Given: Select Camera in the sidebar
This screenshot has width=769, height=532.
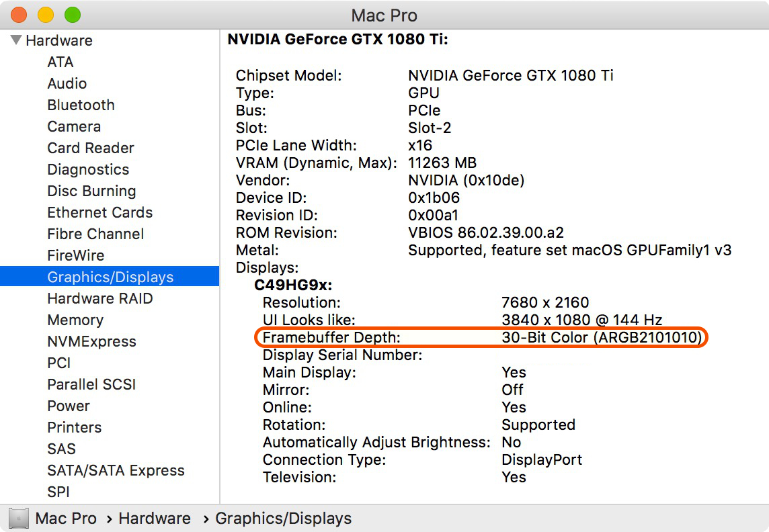Looking at the screenshot, I should point(74,126).
